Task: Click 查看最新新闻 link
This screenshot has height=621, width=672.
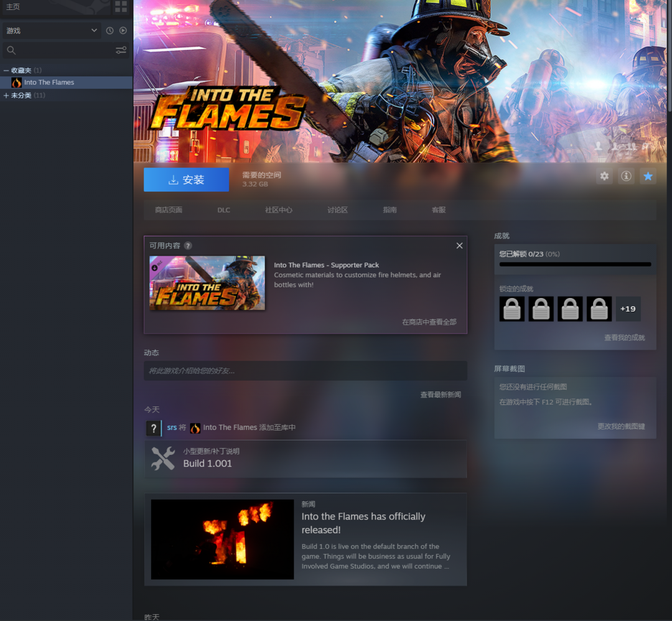Action: pyautogui.click(x=441, y=395)
